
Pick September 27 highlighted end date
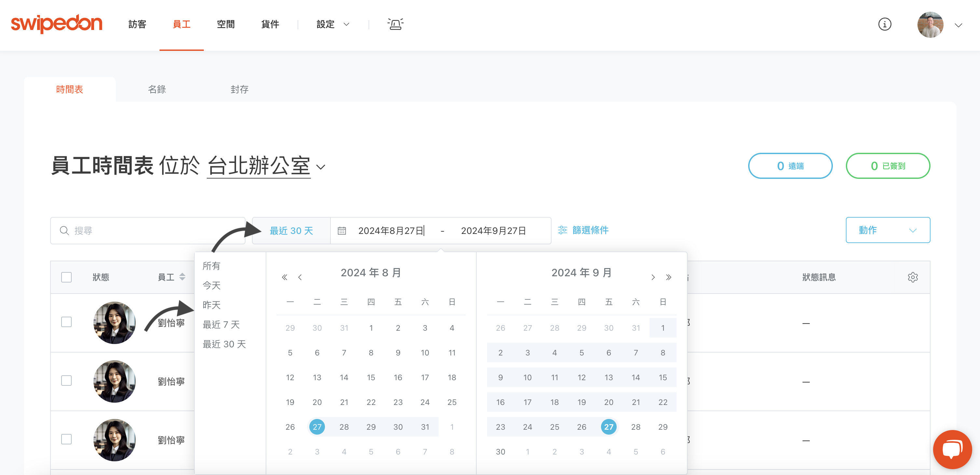[x=609, y=427]
